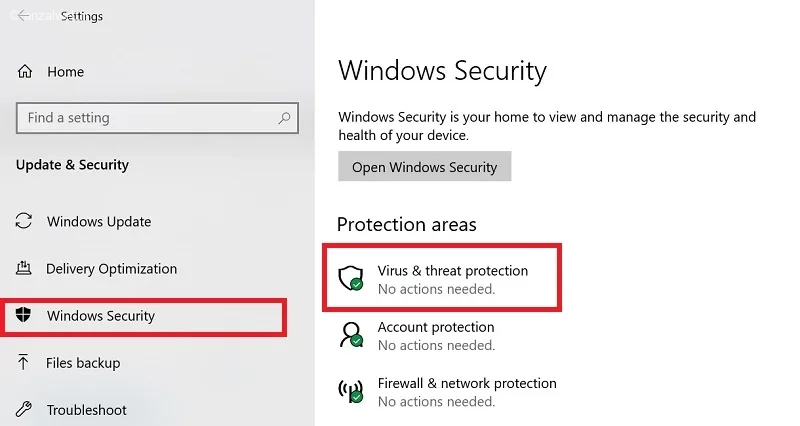Click the Windows Update refresh icon

tap(25, 221)
